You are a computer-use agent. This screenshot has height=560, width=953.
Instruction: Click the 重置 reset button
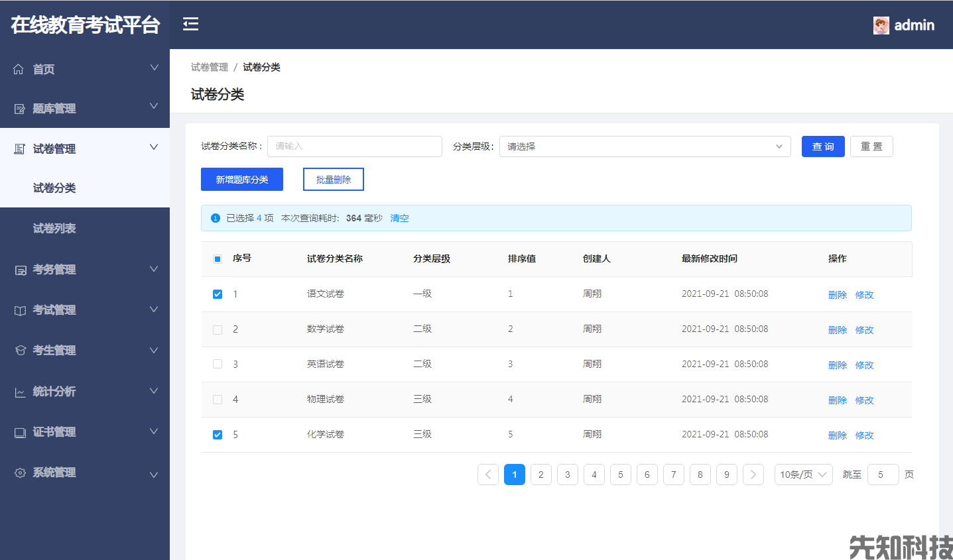point(871,146)
